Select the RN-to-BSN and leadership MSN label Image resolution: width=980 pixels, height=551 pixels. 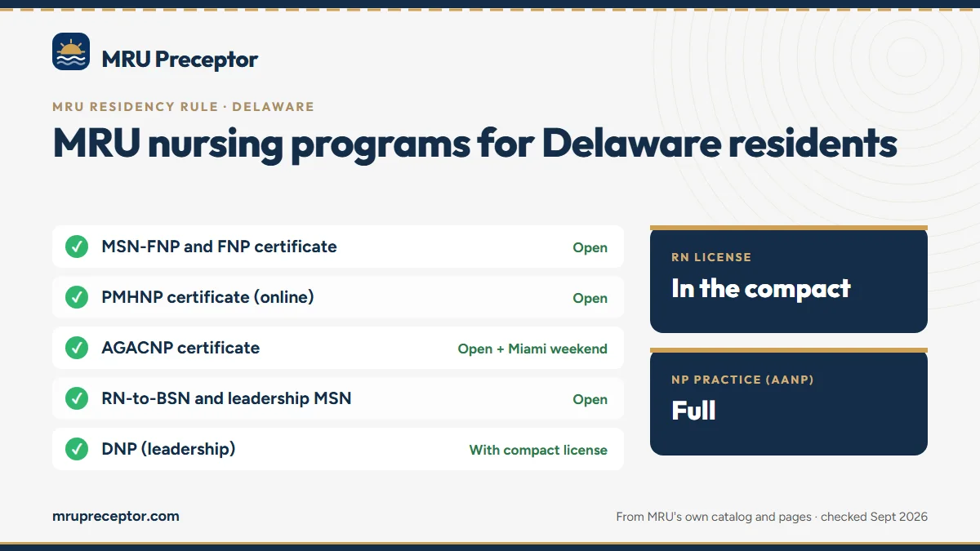(x=226, y=398)
